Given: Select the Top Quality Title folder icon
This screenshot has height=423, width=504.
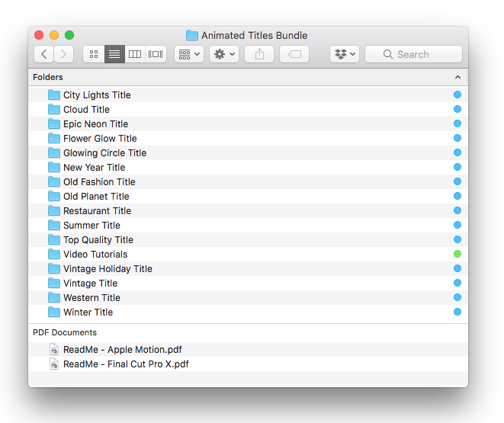Looking at the screenshot, I should click(x=54, y=239).
